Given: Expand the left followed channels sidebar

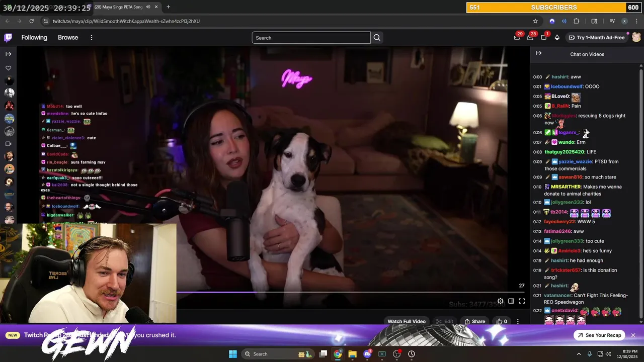Looking at the screenshot, I should pyautogui.click(x=8, y=54).
